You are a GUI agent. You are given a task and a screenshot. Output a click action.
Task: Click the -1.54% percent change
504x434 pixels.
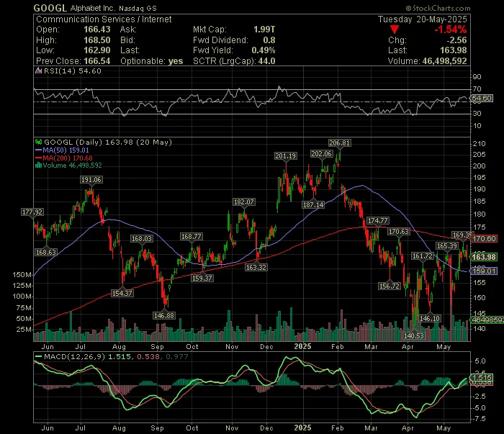point(451,30)
